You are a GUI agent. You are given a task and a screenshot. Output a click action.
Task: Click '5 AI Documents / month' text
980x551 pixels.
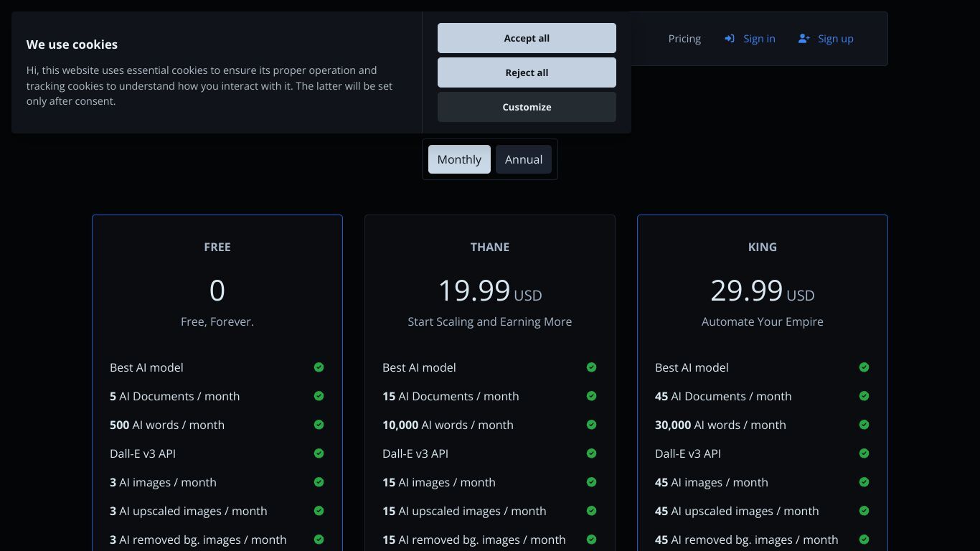point(174,396)
